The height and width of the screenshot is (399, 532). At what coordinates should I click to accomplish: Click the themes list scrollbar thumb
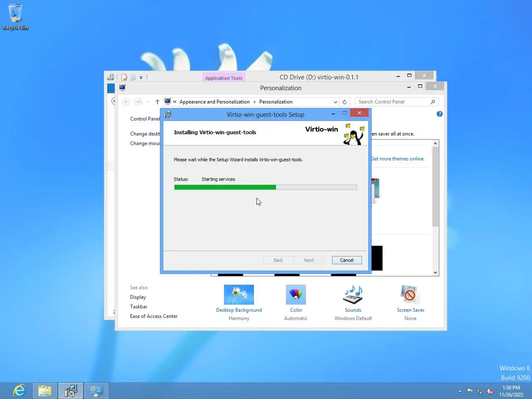pyautogui.click(x=435, y=186)
